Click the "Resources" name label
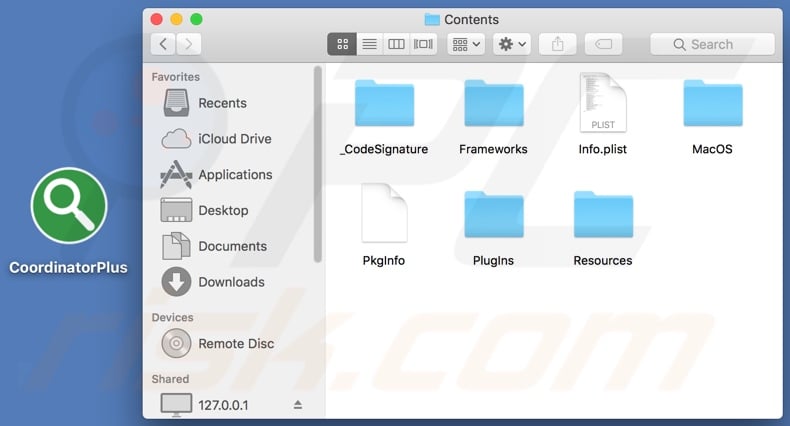 point(603,260)
